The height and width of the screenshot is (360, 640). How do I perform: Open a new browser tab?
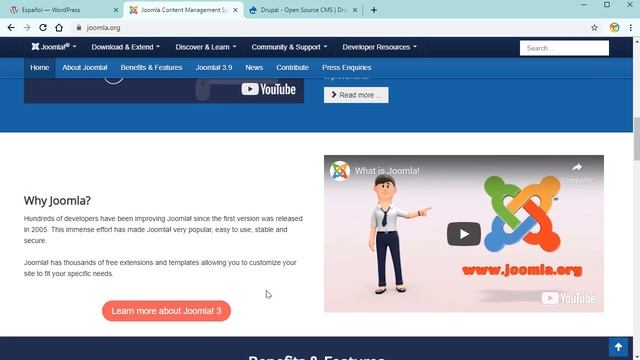tap(374, 10)
